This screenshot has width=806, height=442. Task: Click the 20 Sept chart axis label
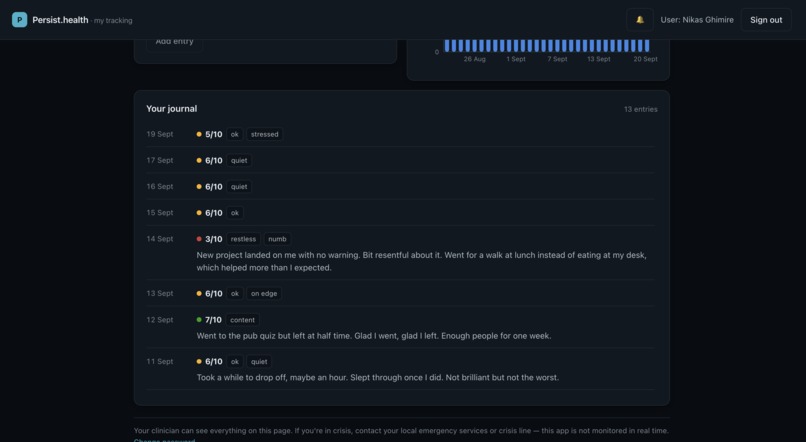point(646,59)
